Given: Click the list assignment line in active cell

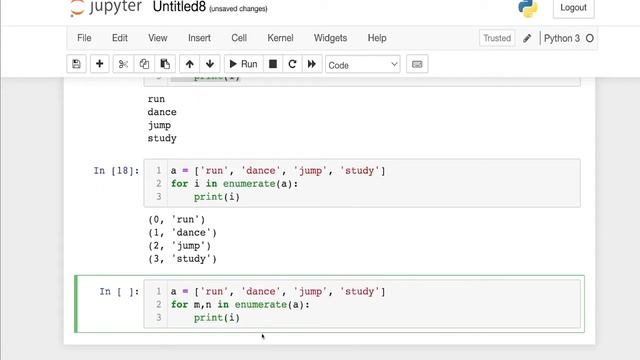Looking at the screenshot, I should 278,291.
